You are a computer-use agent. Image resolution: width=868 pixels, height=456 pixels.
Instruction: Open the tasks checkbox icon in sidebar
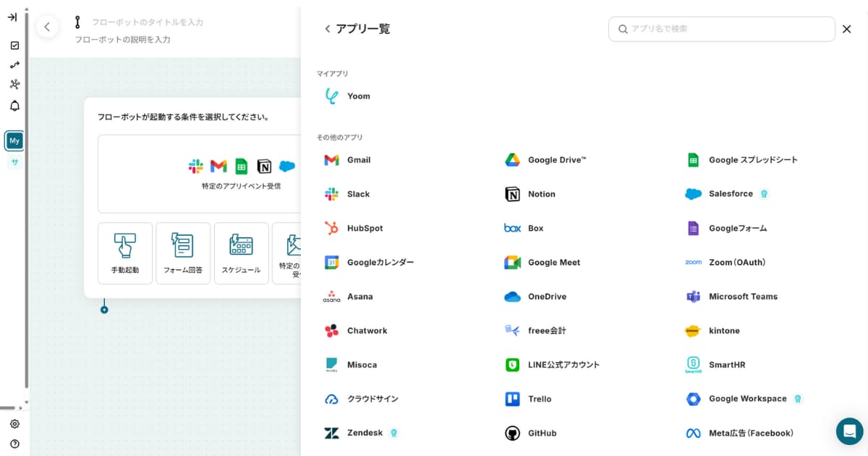(x=14, y=46)
